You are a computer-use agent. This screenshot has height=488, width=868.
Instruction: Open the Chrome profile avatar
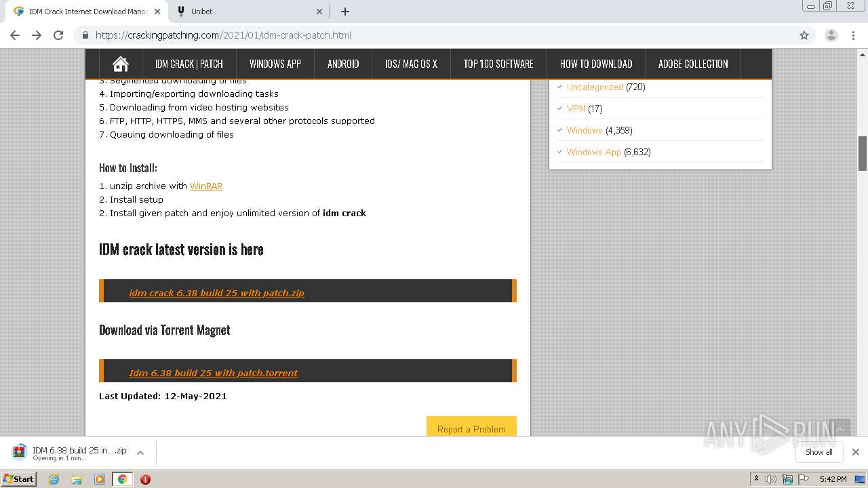pyautogui.click(x=831, y=35)
